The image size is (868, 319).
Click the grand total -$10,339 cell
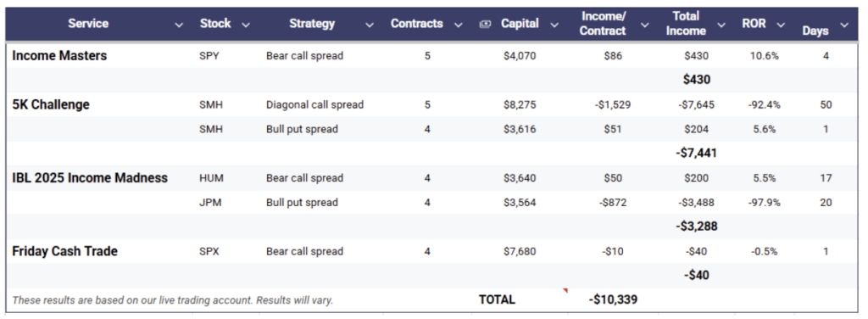point(613,299)
